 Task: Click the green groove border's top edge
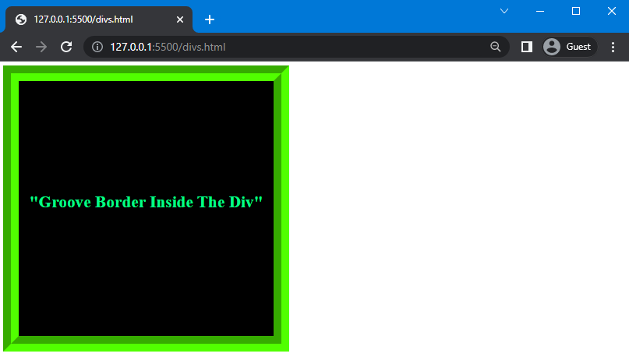[146, 73]
